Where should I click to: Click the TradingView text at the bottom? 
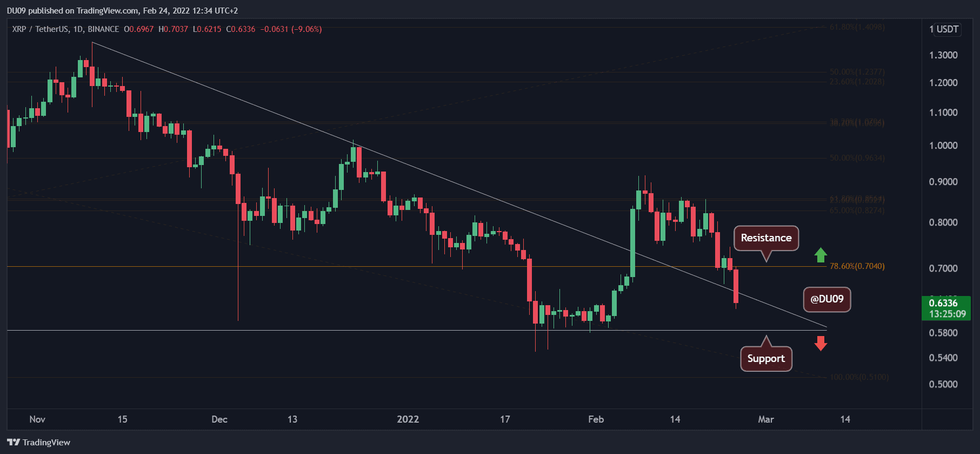[x=46, y=443]
